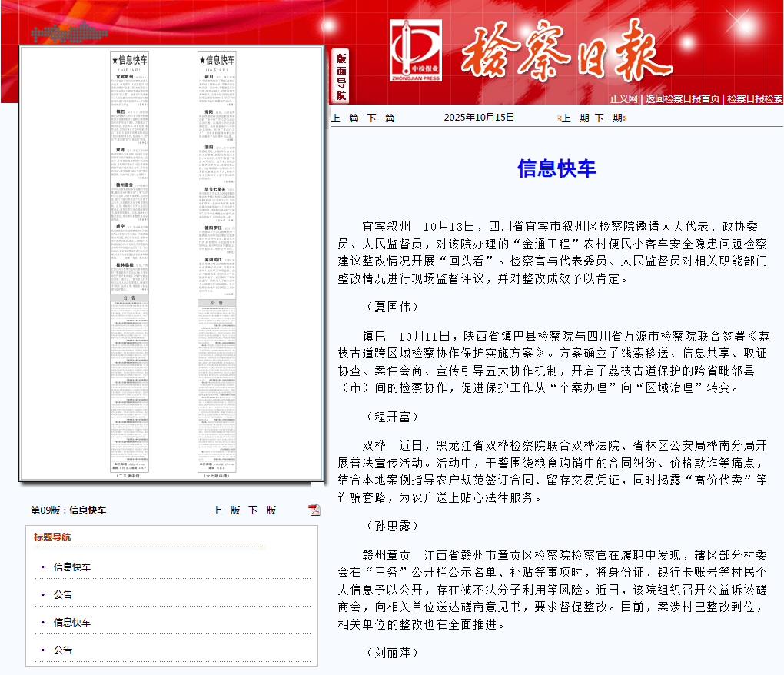Go to 上一版 previous page

point(226,510)
